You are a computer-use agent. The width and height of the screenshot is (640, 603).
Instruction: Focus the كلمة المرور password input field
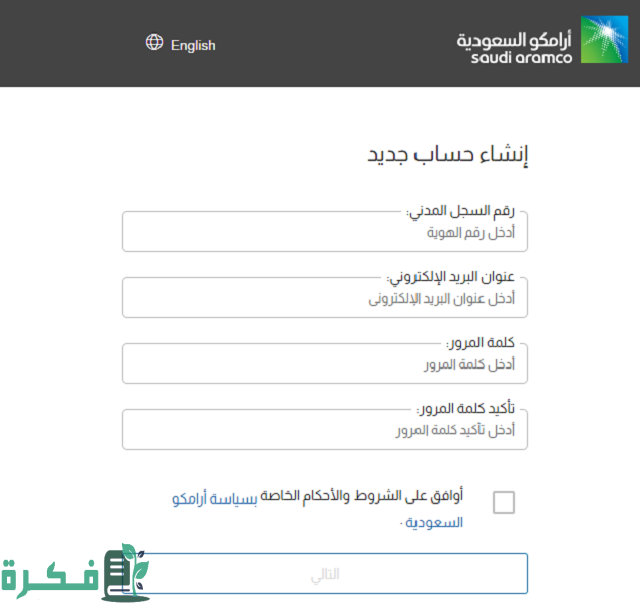pos(324,363)
